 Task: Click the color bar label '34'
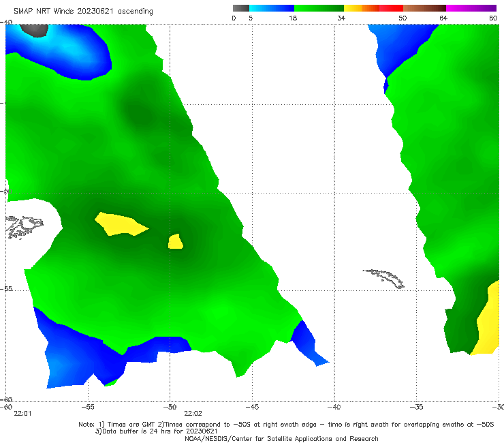[x=341, y=18]
